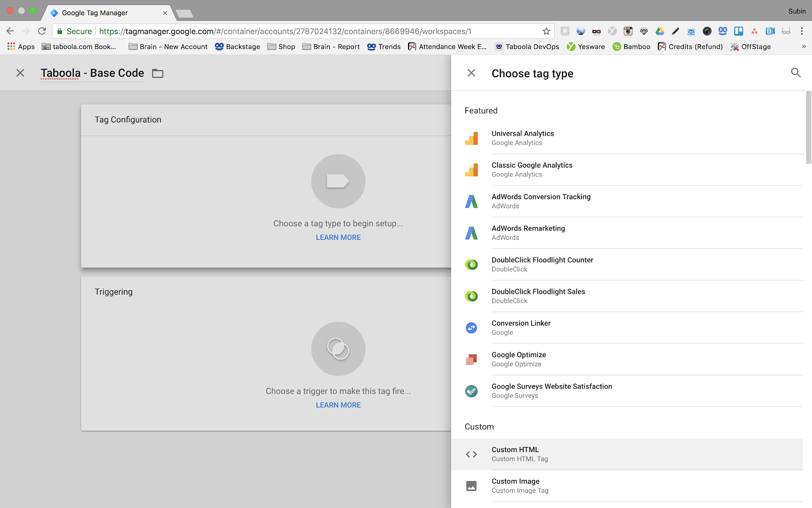Open Brain - New Account bookmark folder
This screenshot has height=508, width=812.
tap(168, 46)
